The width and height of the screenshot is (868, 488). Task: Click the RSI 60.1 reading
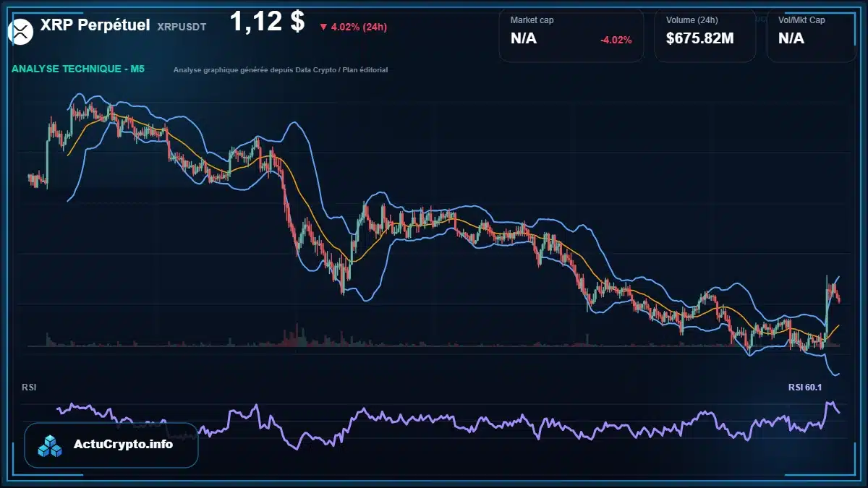[805, 388]
